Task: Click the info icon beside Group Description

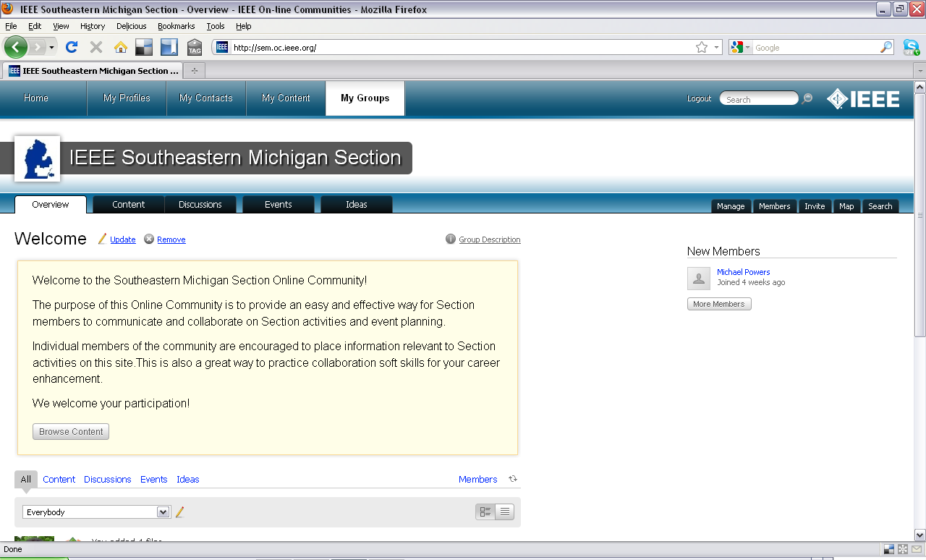Action: click(451, 239)
